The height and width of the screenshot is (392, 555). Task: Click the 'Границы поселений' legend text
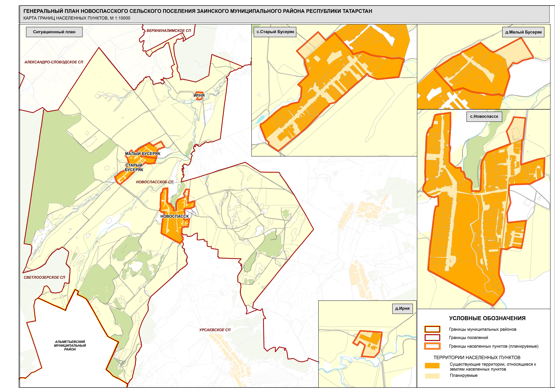pos(468,338)
